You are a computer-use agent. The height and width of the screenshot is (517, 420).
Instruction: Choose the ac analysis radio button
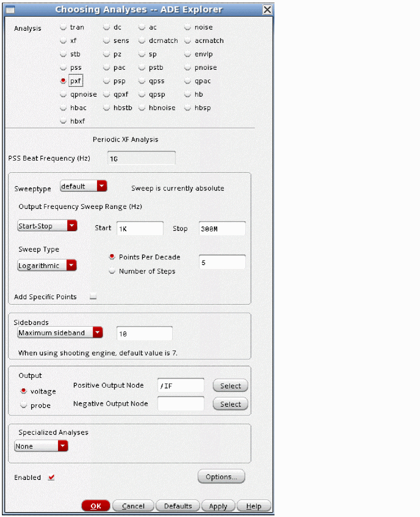(142, 27)
